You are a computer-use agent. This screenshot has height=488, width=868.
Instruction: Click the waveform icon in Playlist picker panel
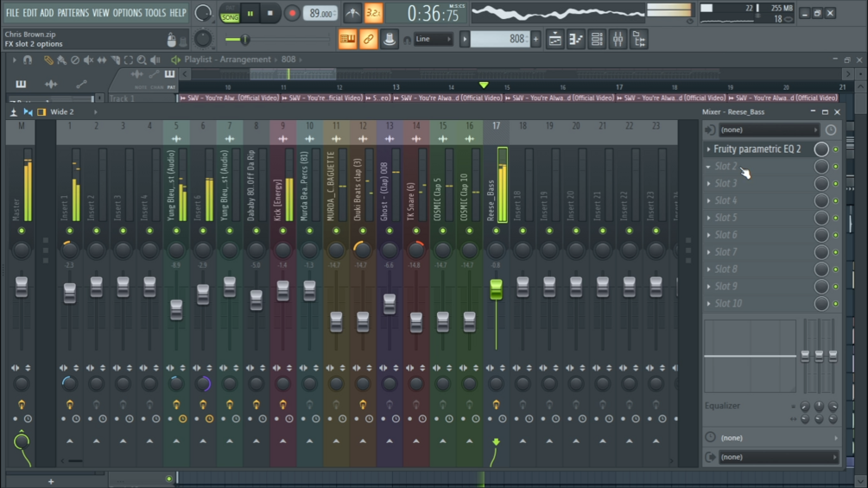click(x=51, y=84)
